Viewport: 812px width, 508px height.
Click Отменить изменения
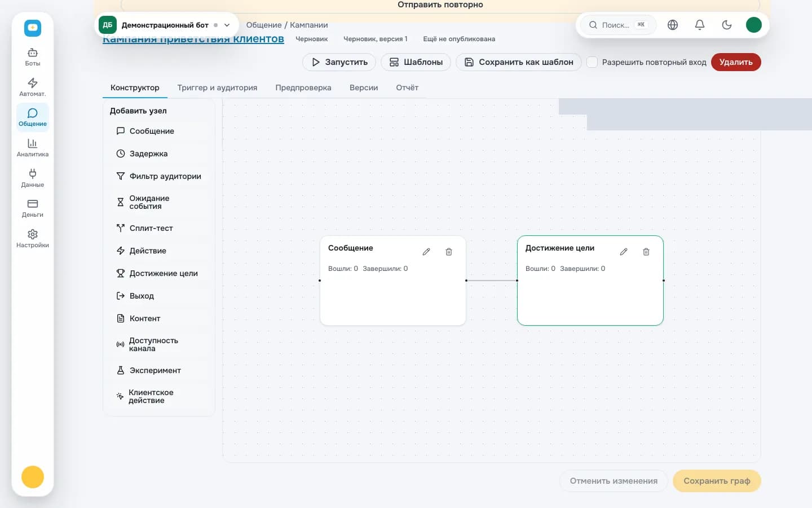coord(614,481)
